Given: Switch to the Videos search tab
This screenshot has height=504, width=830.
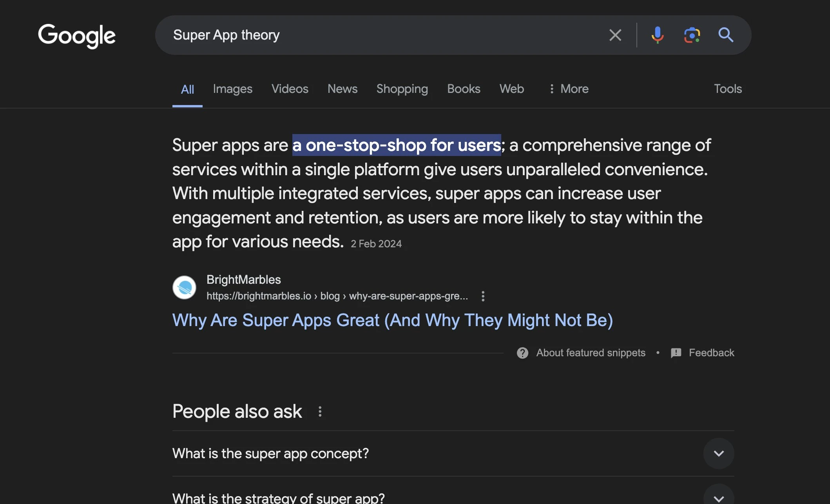Looking at the screenshot, I should (x=290, y=89).
